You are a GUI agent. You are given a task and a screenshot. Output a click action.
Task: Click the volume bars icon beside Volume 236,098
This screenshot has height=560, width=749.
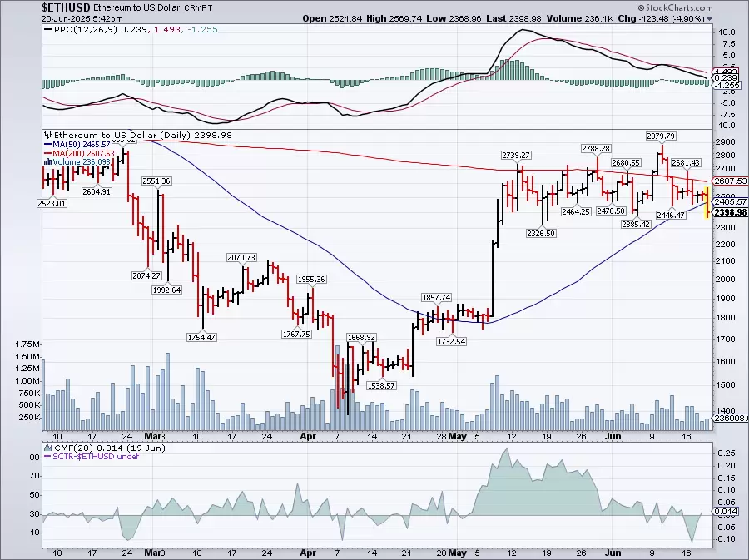[x=47, y=161]
